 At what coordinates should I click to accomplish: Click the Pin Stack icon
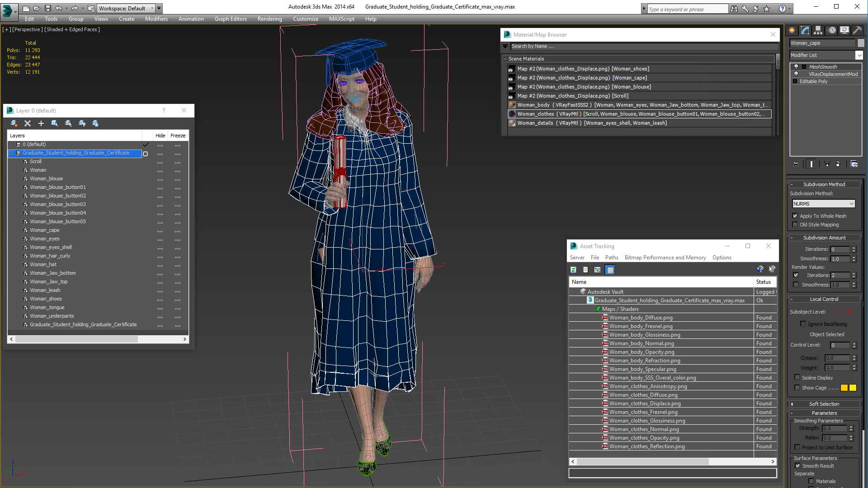[x=796, y=164]
